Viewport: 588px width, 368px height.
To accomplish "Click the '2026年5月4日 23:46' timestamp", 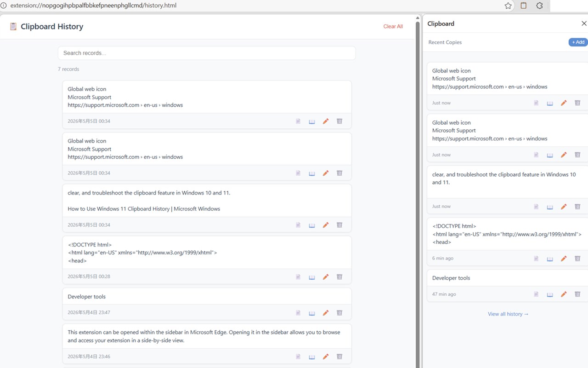I will tap(89, 356).
